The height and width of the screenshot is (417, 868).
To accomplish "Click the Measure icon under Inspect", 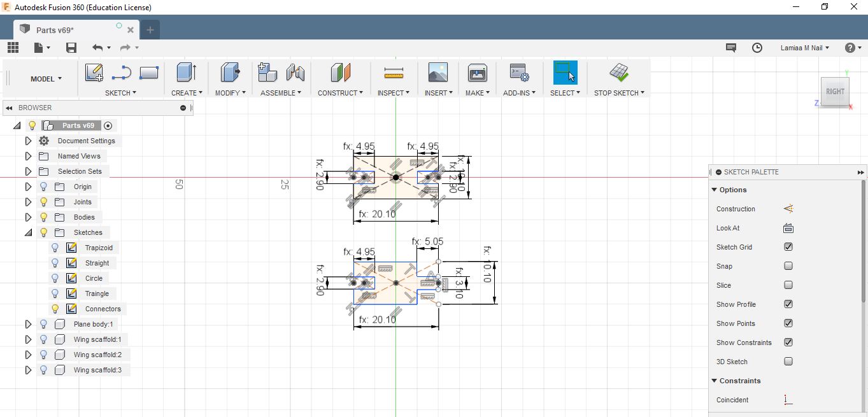I will tap(394, 73).
